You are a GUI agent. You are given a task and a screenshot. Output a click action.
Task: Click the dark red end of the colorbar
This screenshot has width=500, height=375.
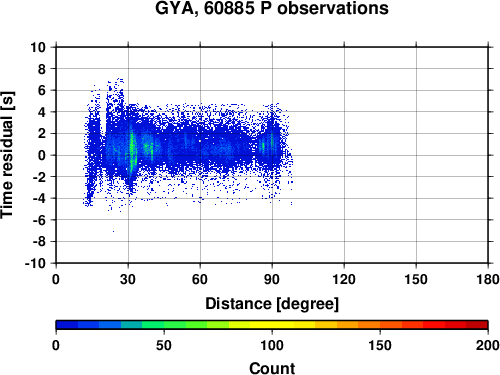[477, 325]
